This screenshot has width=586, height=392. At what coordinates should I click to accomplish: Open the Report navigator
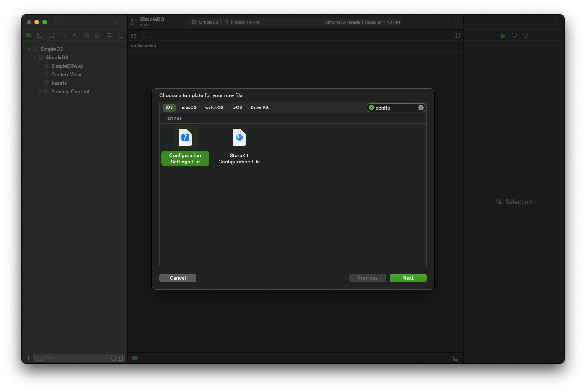tap(121, 35)
